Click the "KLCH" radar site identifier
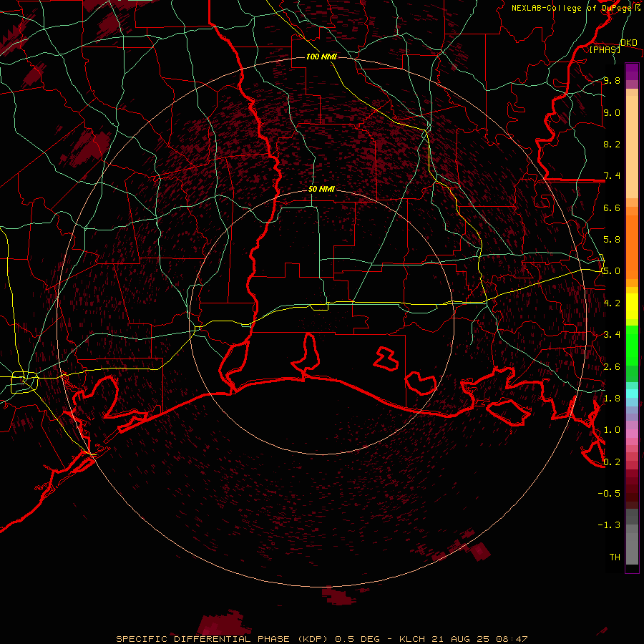This screenshot has height=644, width=644. tap(413, 639)
